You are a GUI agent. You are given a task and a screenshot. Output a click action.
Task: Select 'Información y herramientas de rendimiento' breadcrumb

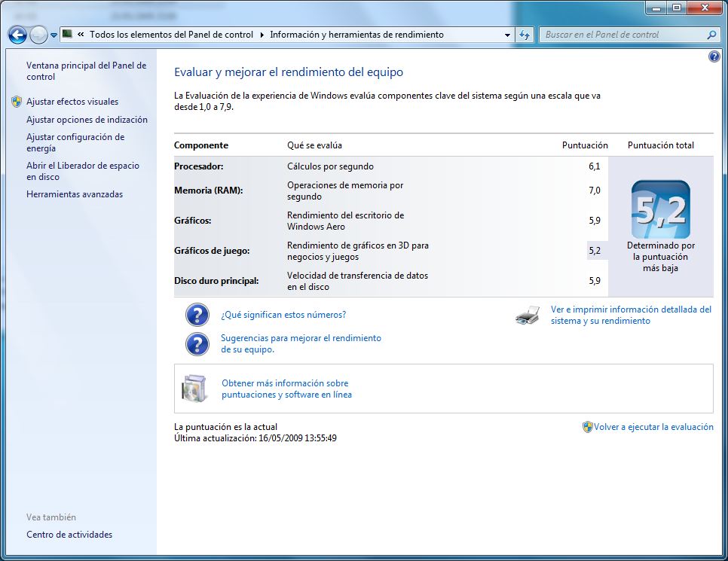pyautogui.click(x=356, y=35)
